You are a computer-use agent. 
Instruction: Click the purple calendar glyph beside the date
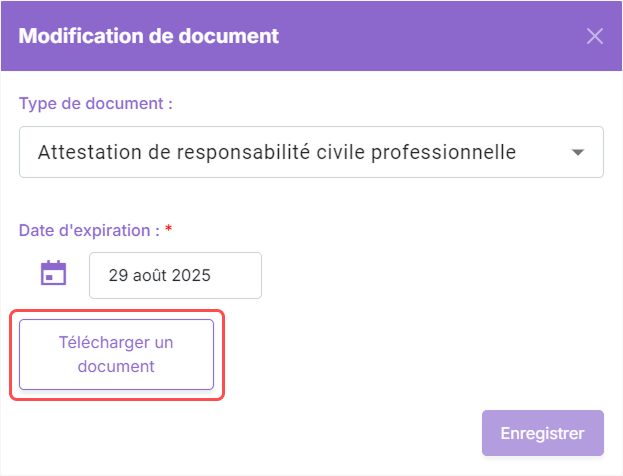click(x=54, y=273)
